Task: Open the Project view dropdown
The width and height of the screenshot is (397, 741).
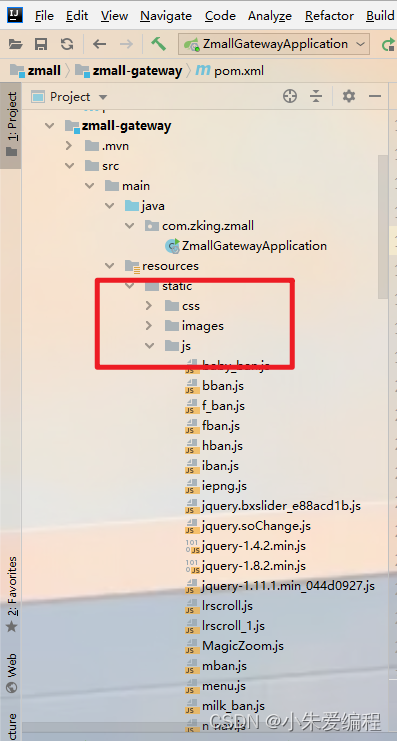Action: (69, 97)
